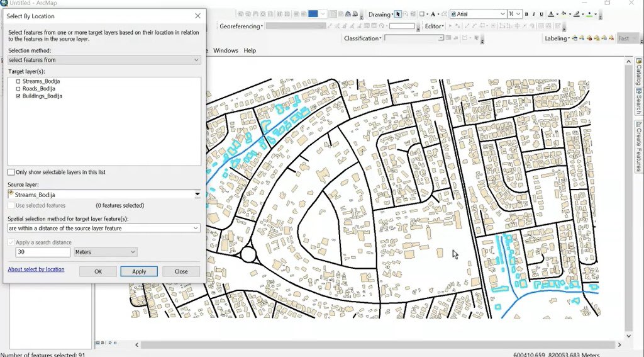Close the Select By Location dialog

[x=197, y=16]
